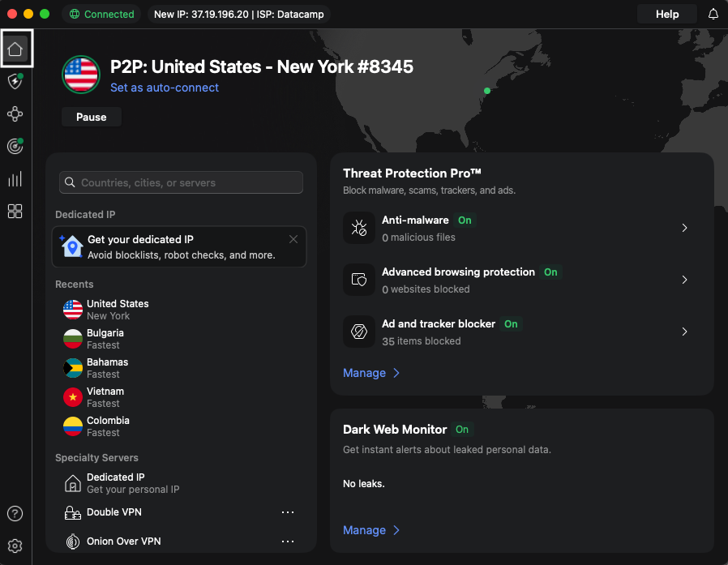Select Bulgaria Fastest in Recents
This screenshot has height=565, width=728.
click(180, 339)
